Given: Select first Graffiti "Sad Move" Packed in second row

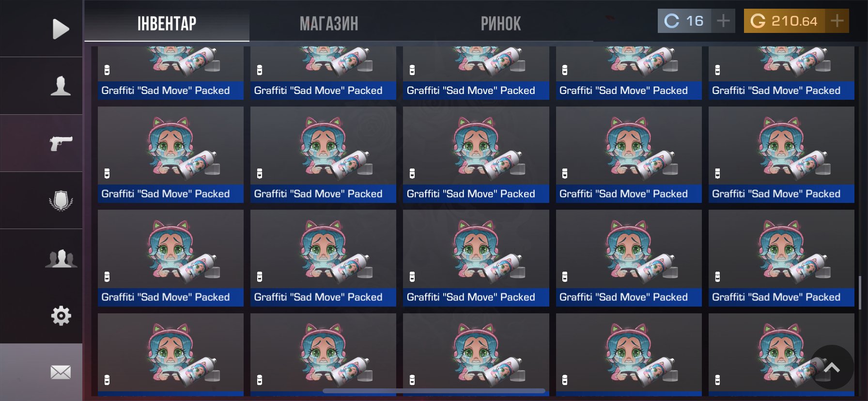Looking at the screenshot, I should click(170, 154).
